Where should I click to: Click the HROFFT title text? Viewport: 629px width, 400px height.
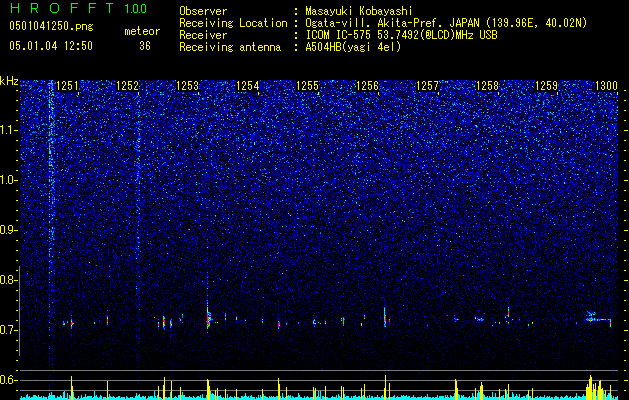coord(62,8)
